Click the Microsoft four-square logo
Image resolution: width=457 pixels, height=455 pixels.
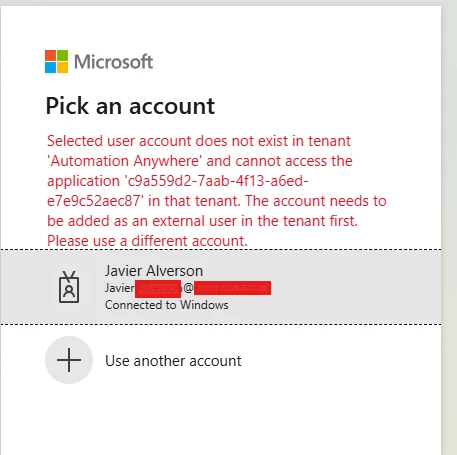[x=56, y=61]
